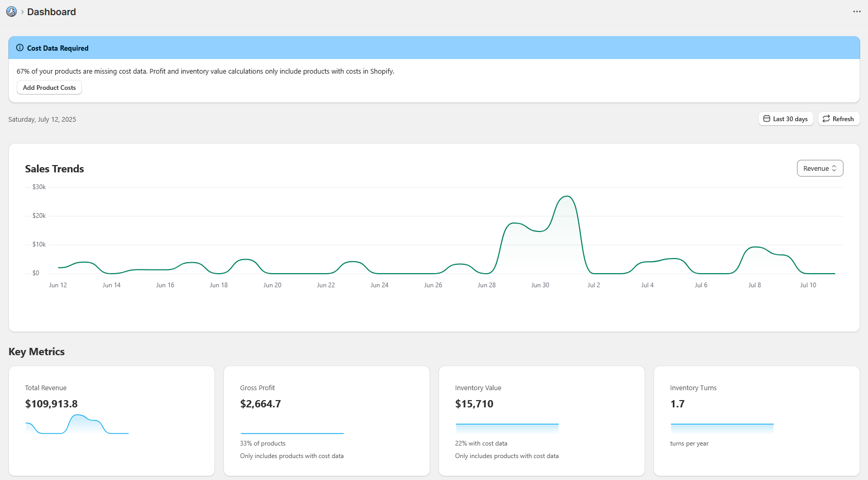The image size is (868, 480).
Task: Click the Jun 12 x-axis label
Action: point(58,285)
